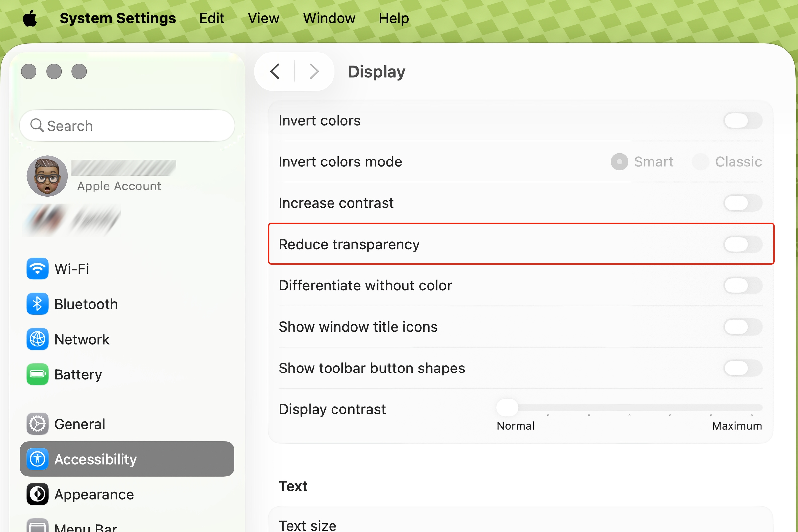The width and height of the screenshot is (798, 532).
Task: Open the View menu
Action: (263, 18)
